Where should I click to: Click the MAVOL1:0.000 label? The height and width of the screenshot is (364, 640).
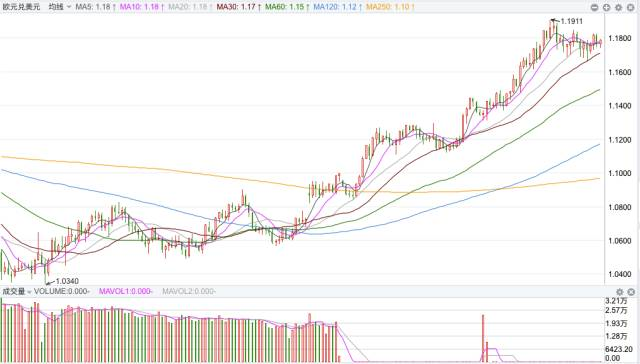(126, 291)
